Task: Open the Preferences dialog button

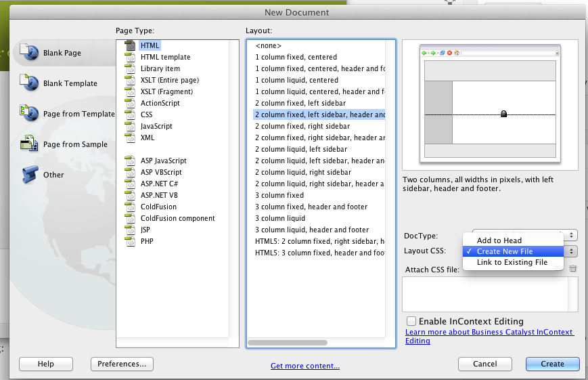Action: click(122, 364)
